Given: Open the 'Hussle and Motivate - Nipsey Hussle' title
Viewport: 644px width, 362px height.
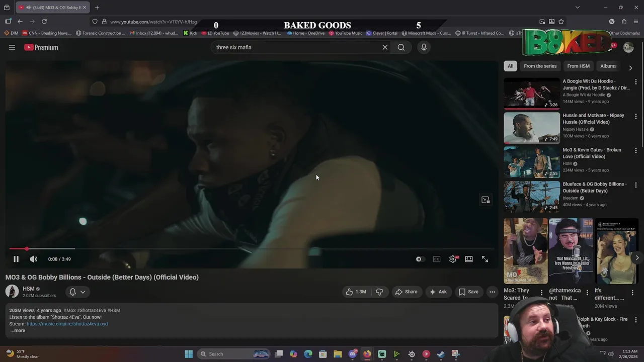Looking at the screenshot, I should pyautogui.click(x=593, y=119).
